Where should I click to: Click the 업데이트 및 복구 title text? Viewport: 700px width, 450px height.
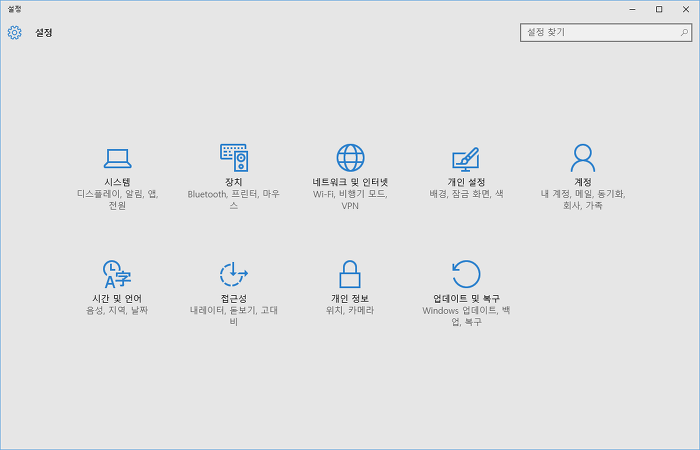[x=466, y=298]
